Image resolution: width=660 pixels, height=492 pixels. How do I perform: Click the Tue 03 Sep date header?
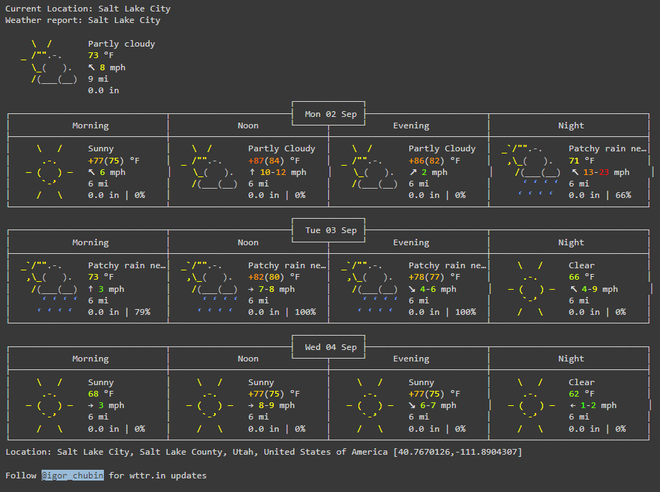click(x=330, y=230)
